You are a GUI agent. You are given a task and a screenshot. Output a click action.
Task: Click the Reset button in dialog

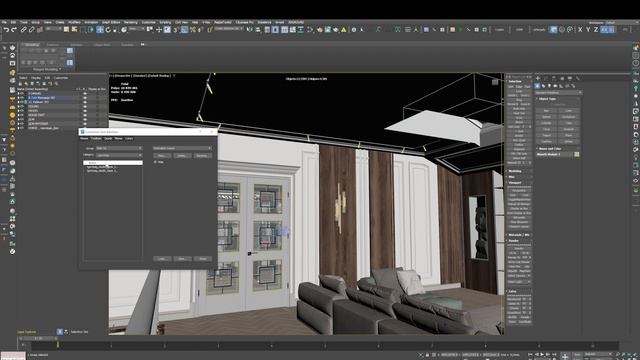click(x=202, y=259)
